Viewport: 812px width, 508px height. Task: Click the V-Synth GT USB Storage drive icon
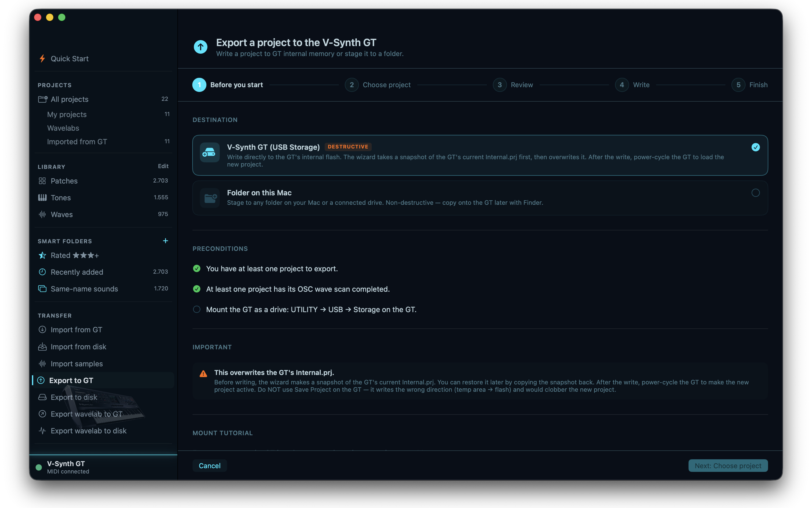(x=210, y=152)
